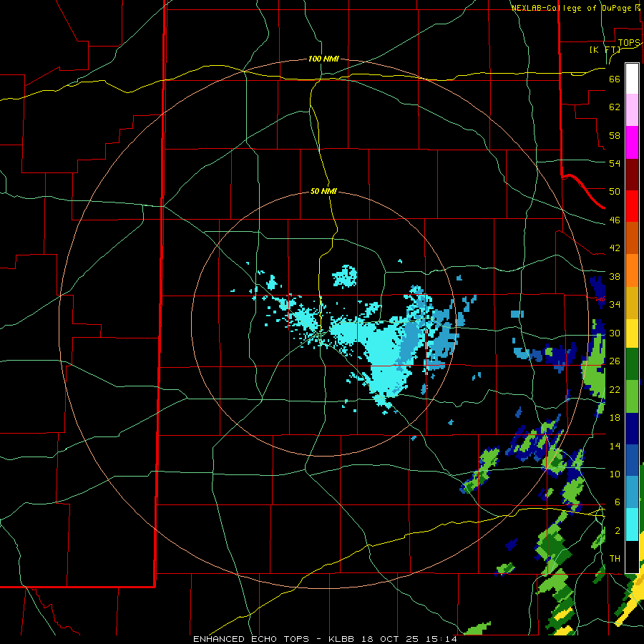Click the "6" legend value
Screen dimensions: 644x644
point(618,502)
